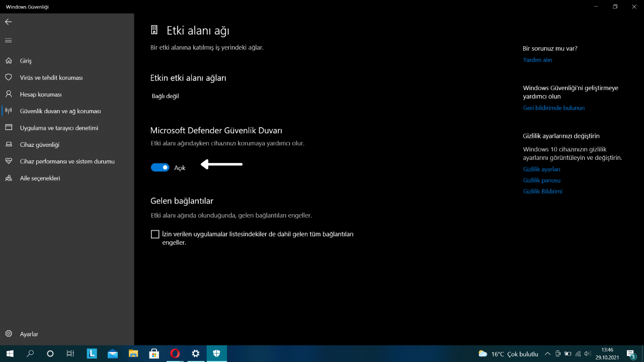Click the back arrow icon

pos(8,22)
